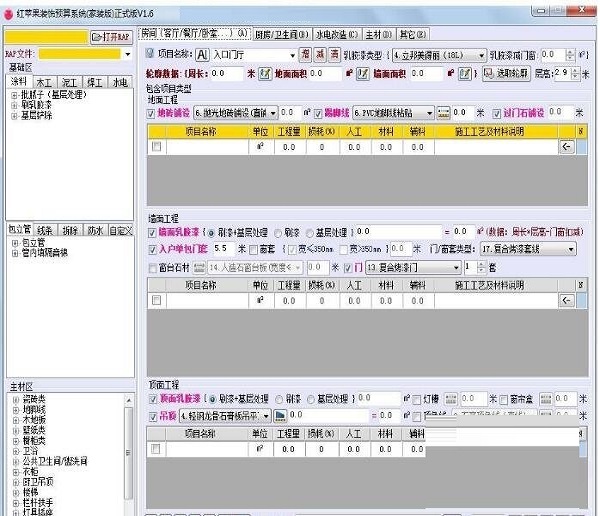Click the back arrow in 墙面工程 table row
Image resolution: width=600 pixels, height=516 pixels.
click(567, 300)
